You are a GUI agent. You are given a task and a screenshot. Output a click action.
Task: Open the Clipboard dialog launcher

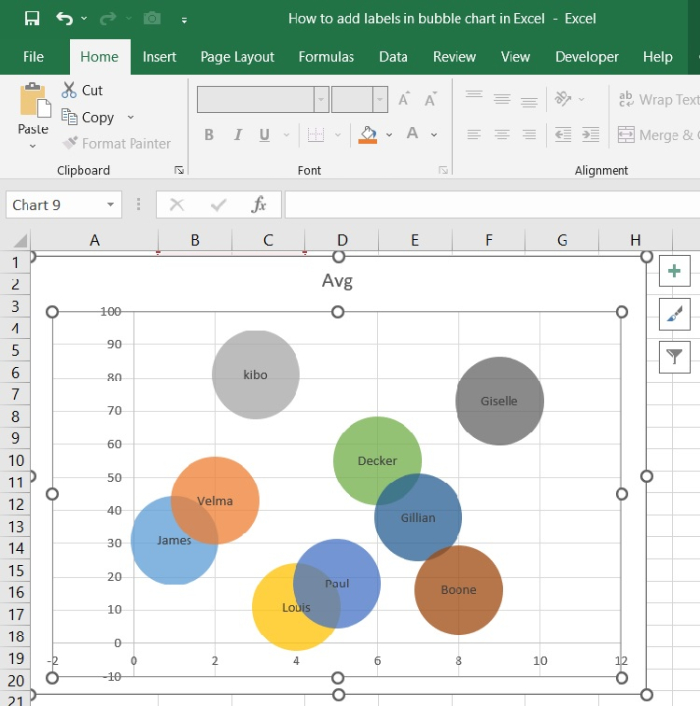179,170
